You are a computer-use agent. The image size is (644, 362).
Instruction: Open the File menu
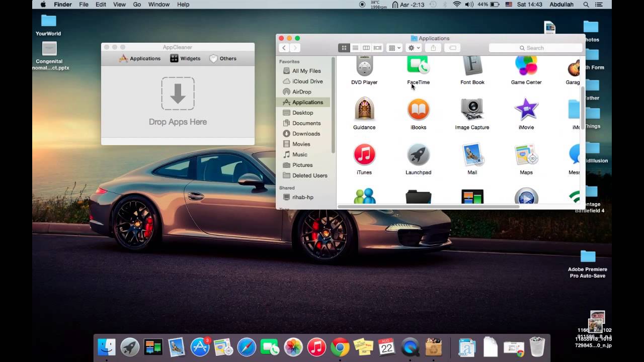(84, 5)
